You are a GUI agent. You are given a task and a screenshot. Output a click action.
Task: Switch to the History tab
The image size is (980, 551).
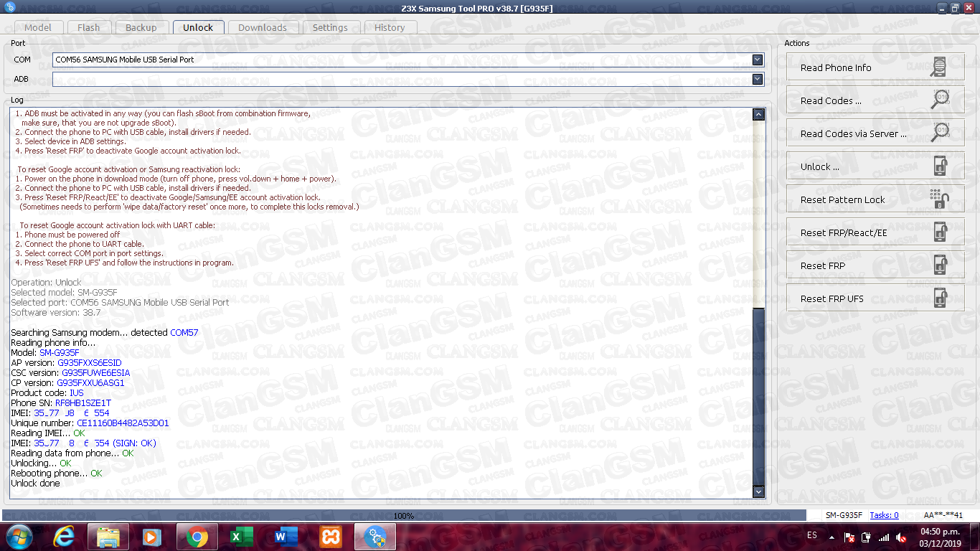[x=390, y=27]
